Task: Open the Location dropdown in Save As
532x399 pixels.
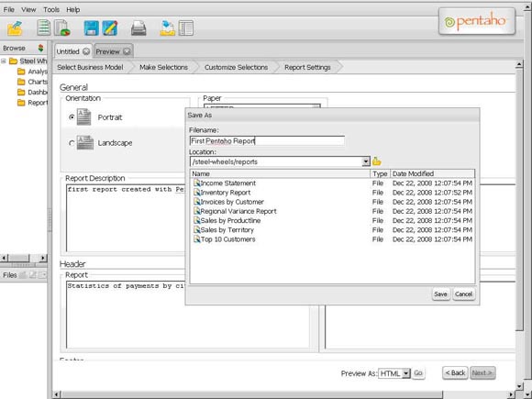Action: 365,161
